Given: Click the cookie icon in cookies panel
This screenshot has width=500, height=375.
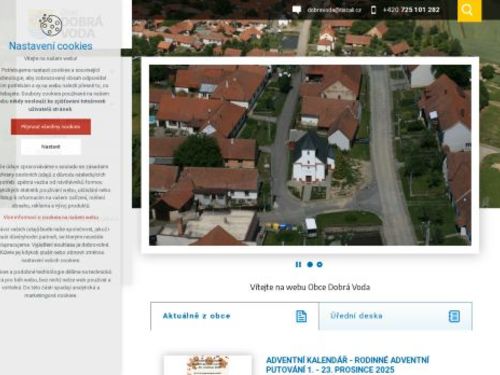Looking at the screenshot, I should (x=51, y=25).
